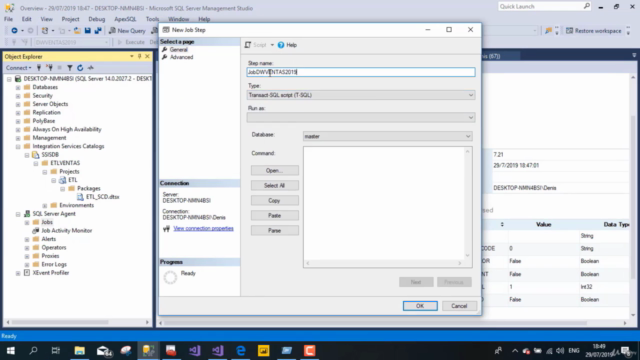This screenshot has height=360, width=640.
Task: Click the navigate back arrow icon
Action: pos(14,31)
